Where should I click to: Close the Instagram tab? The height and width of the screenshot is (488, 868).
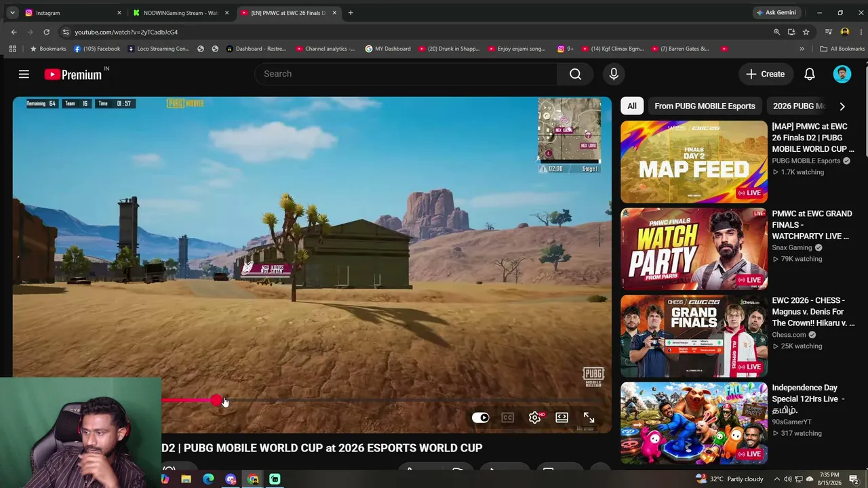click(119, 13)
